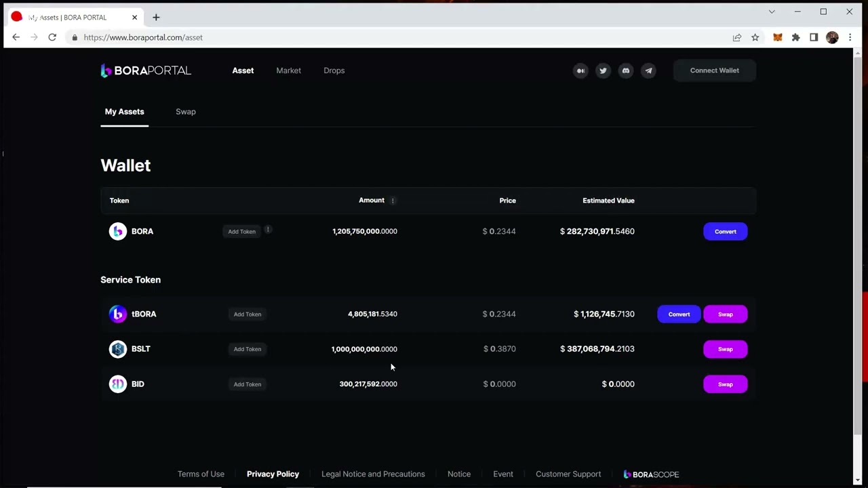Click the Connect Wallet button

714,70
